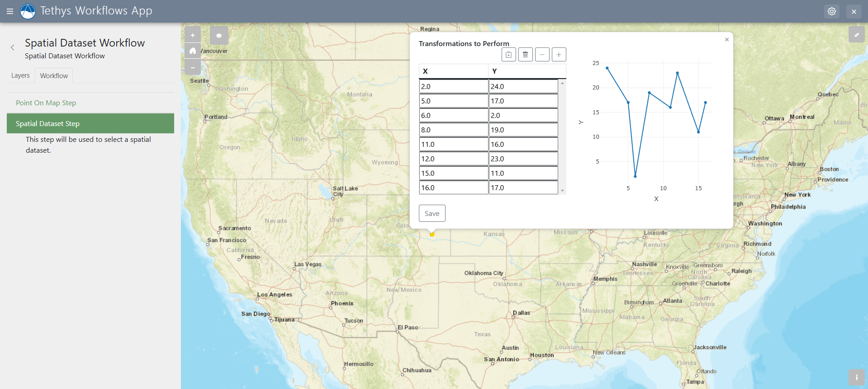Click the table's vertical scrollbar track

click(x=562, y=137)
